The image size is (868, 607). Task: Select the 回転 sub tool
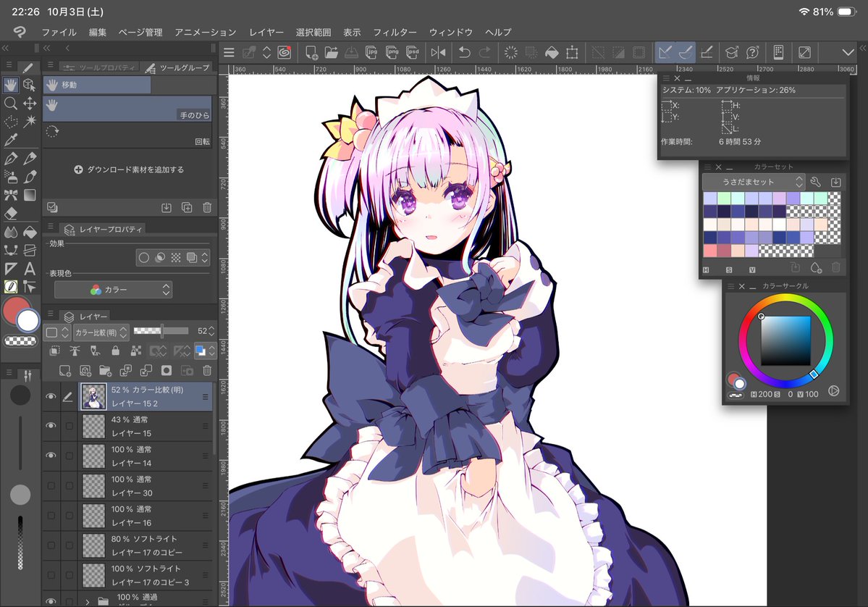(x=128, y=135)
